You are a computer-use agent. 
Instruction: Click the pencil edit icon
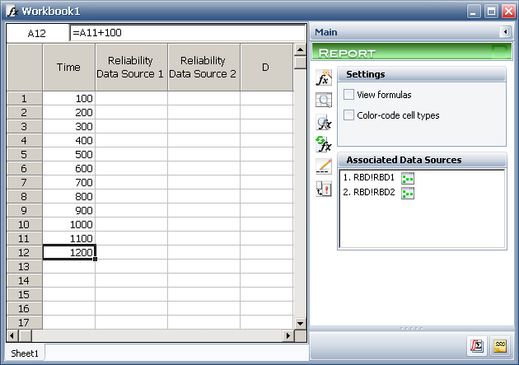tap(324, 166)
